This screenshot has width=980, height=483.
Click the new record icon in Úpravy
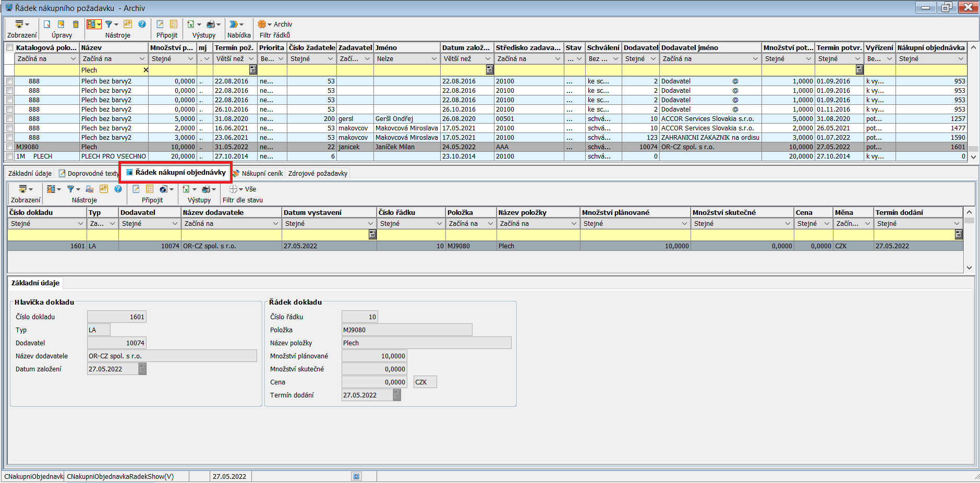(x=47, y=25)
